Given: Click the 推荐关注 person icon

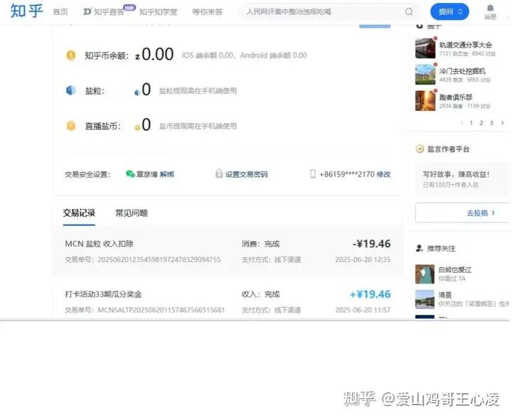Looking at the screenshot, I should click(420, 248).
